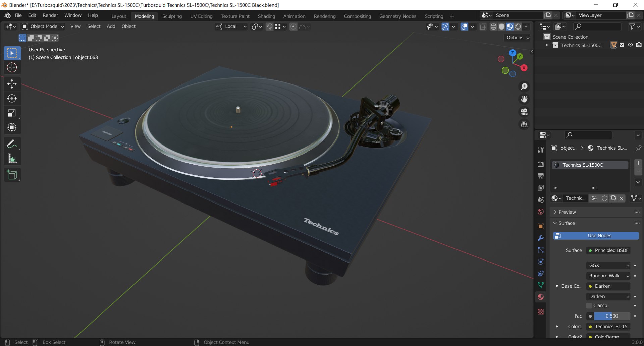Select the Rotate tool

[12, 99]
